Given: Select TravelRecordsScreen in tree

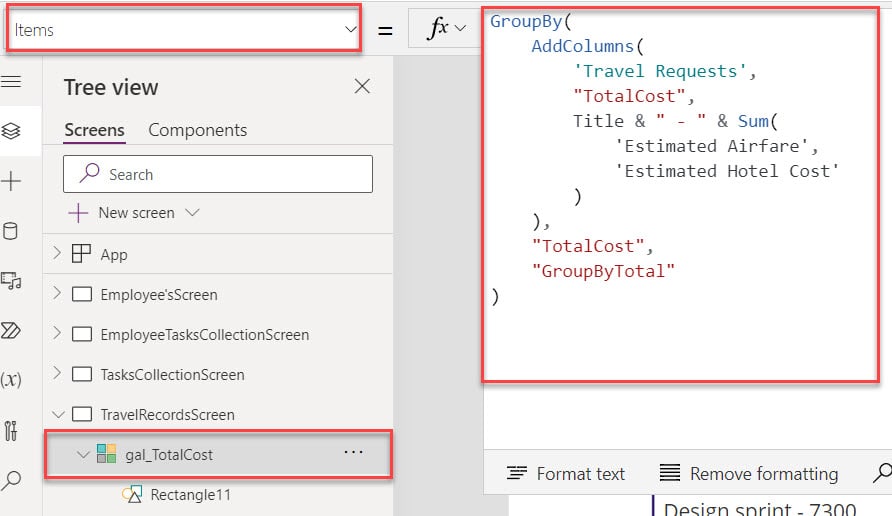Looking at the screenshot, I should click(x=167, y=414).
